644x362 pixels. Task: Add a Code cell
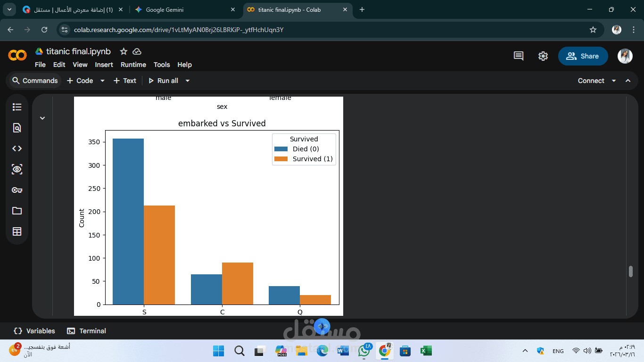pyautogui.click(x=80, y=81)
